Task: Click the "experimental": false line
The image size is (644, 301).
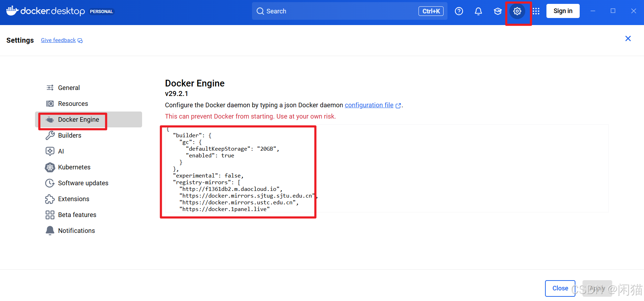Action: [x=208, y=176]
